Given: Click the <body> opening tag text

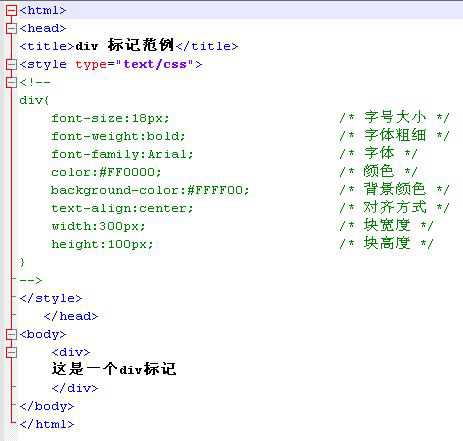Looking at the screenshot, I should point(43,334).
